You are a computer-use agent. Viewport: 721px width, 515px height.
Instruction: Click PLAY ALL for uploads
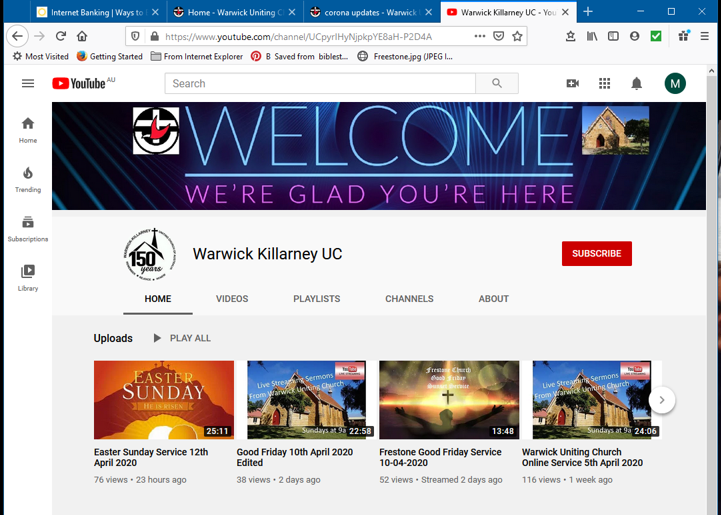pyautogui.click(x=182, y=338)
